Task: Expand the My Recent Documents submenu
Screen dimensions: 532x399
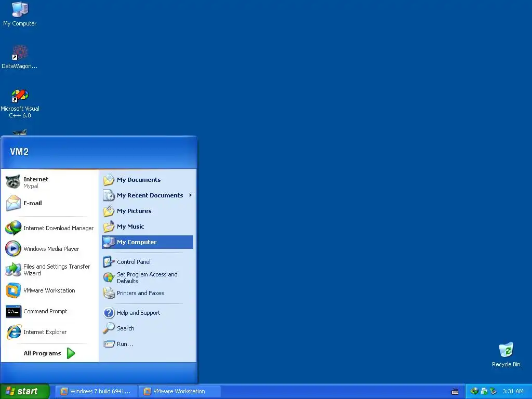Action: pos(148,195)
